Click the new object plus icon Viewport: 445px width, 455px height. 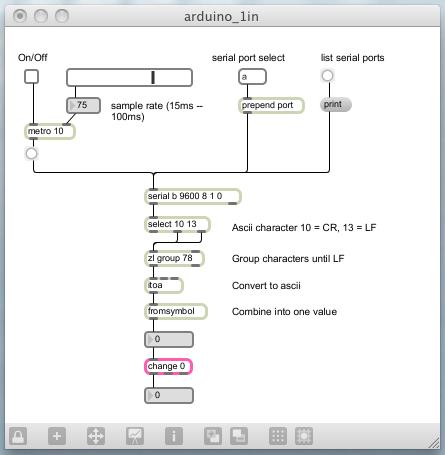click(57, 436)
